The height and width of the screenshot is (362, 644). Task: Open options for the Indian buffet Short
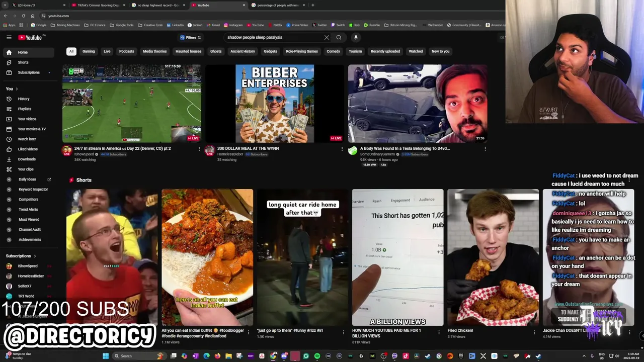click(248, 332)
